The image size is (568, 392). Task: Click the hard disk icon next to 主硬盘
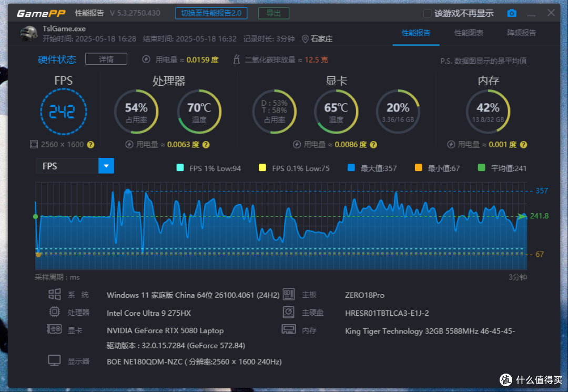pos(289,312)
